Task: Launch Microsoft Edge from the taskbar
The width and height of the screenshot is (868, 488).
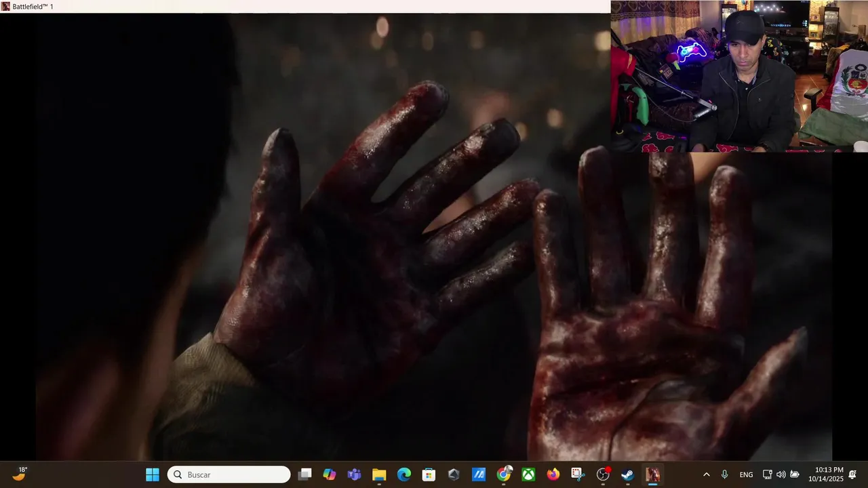Action: tap(404, 474)
